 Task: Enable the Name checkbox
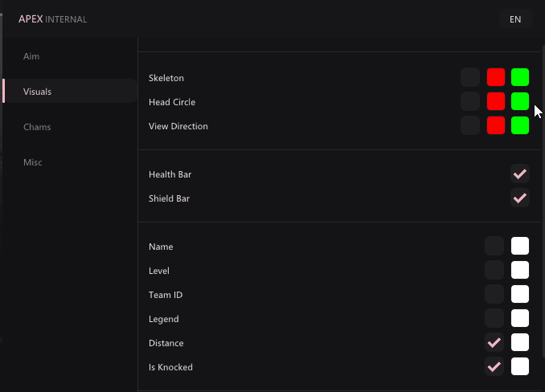pos(494,246)
